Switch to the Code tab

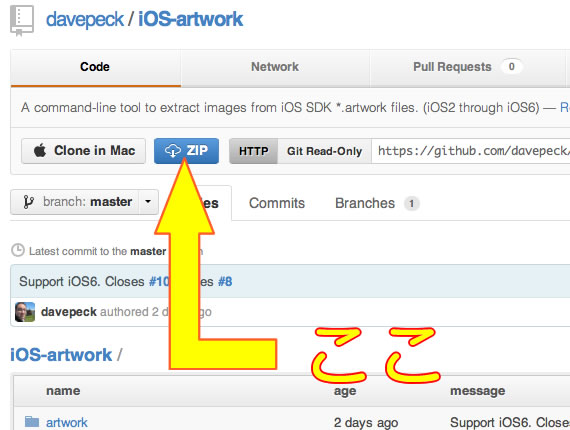coord(95,67)
